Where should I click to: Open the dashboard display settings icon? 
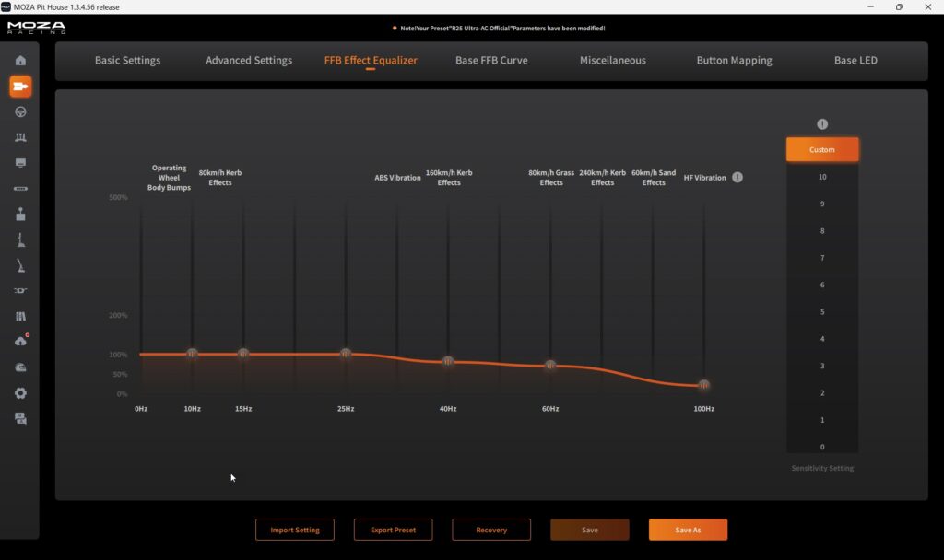pyautogui.click(x=20, y=163)
